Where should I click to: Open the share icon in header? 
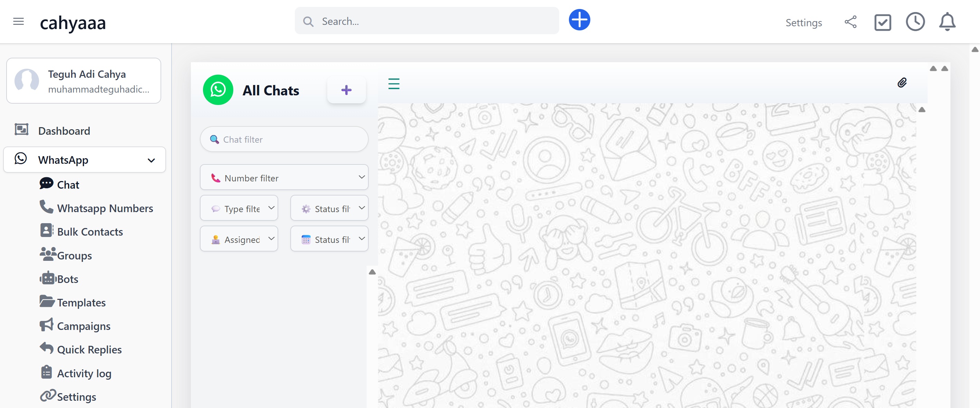pos(850,22)
